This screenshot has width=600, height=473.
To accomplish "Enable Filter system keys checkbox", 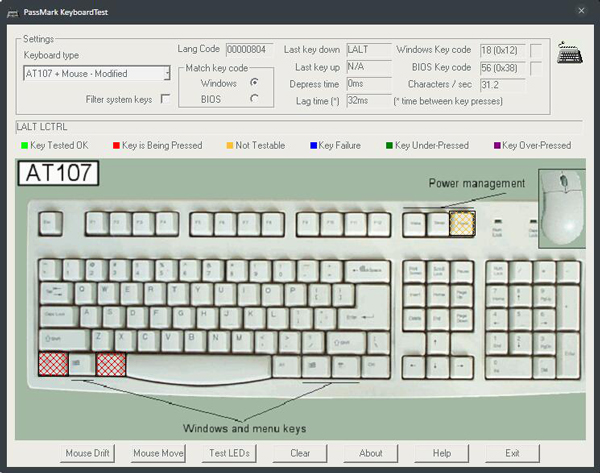I will click(165, 99).
